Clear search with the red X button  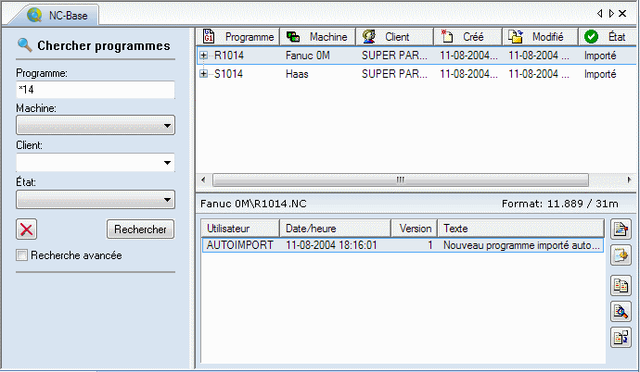(27, 229)
